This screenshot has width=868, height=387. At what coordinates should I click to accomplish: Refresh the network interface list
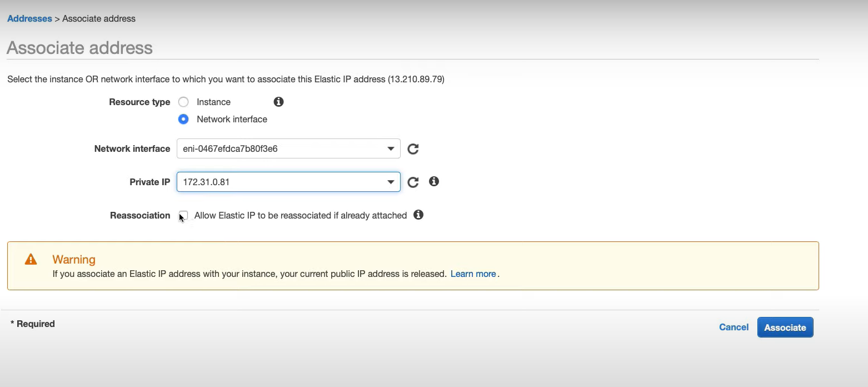413,148
